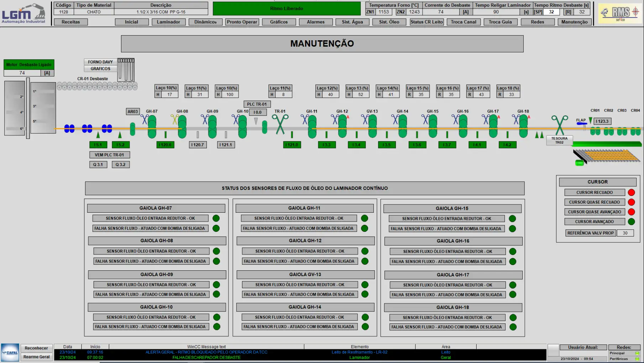This screenshot has width=644, height=363.
Task: Open the VEM PLC TR-01 box
Action: pos(109,155)
